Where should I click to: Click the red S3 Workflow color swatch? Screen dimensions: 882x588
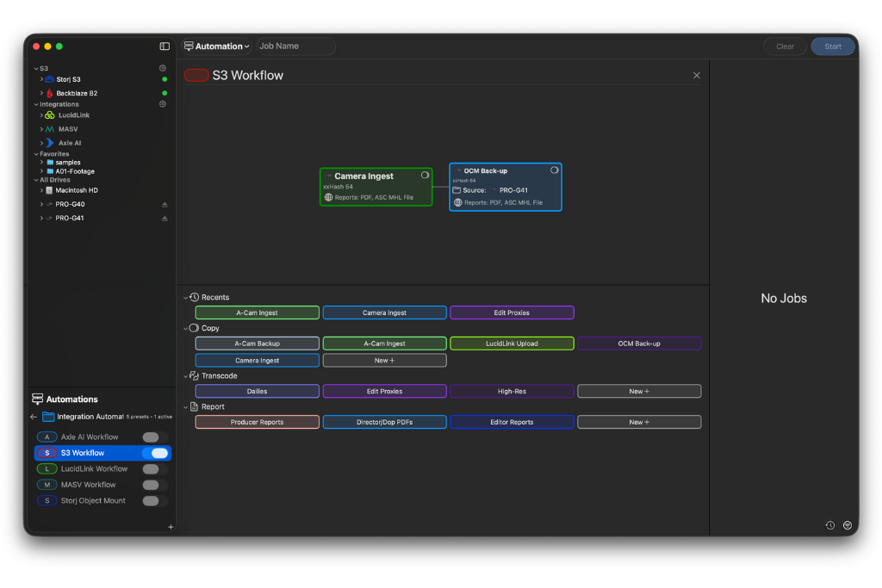pos(196,76)
